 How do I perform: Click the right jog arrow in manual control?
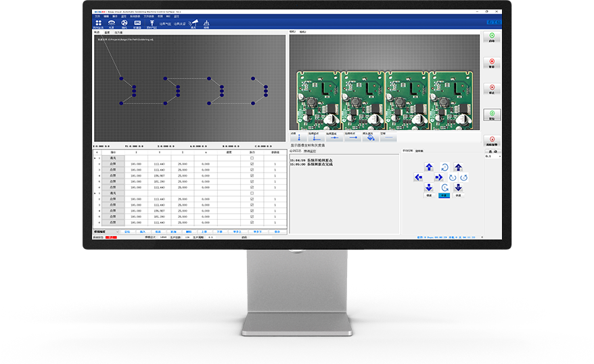pos(439,177)
